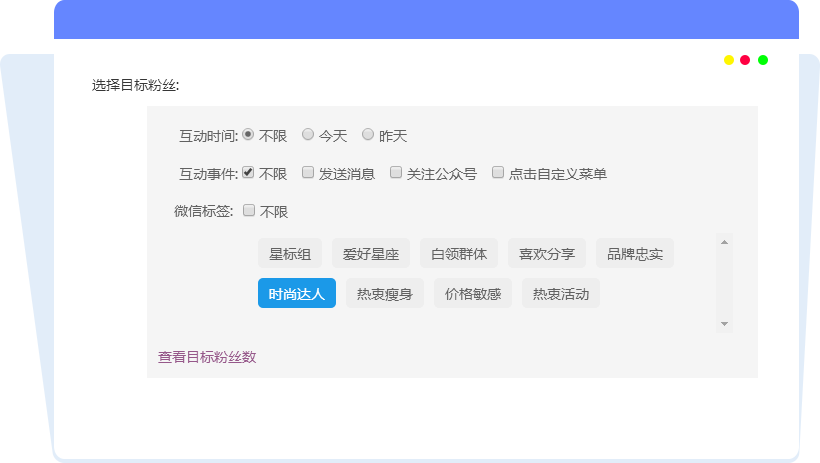Deselect the highlighted 时尚达人 tag
Screen dimensions: 820x463
[297, 294]
